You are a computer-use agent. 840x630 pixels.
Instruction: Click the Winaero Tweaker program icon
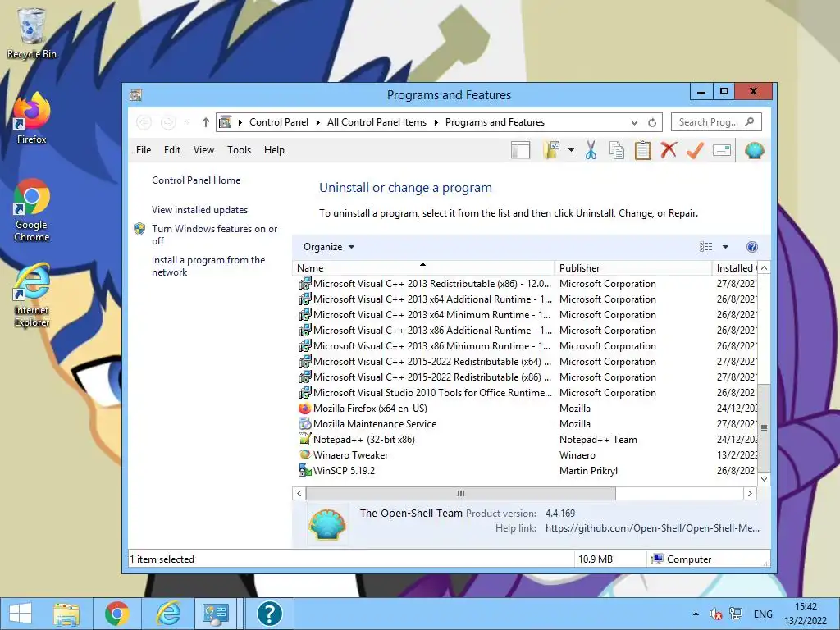pyautogui.click(x=305, y=454)
